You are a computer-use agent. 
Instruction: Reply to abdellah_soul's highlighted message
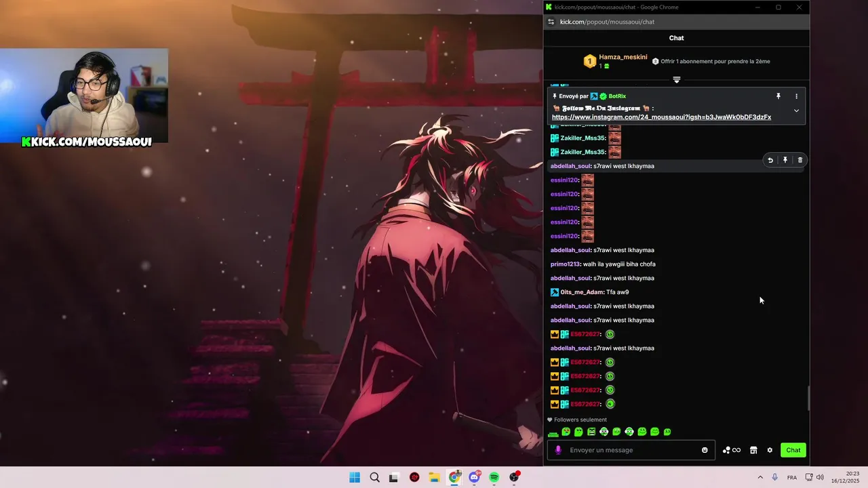[x=770, y=160]
